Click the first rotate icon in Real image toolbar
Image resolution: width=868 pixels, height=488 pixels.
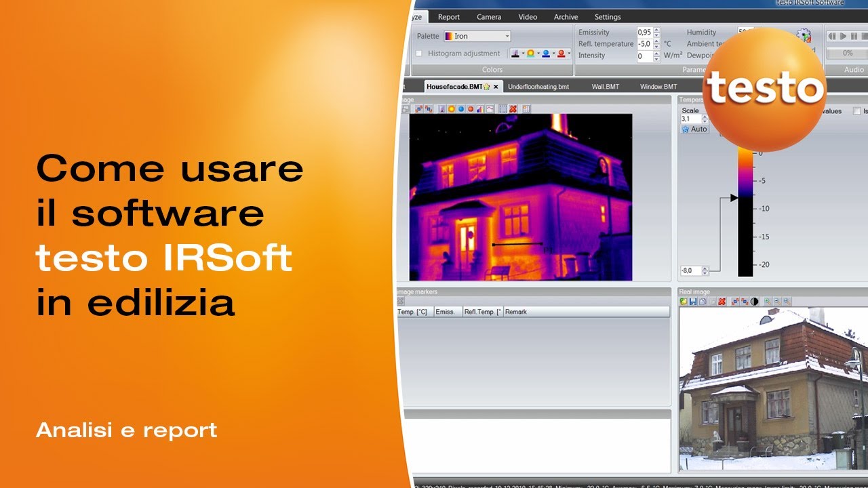(735, 301)
